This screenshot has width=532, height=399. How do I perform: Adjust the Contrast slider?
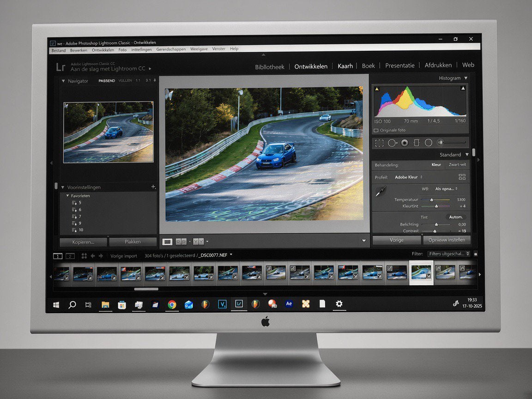coord(435,231)
